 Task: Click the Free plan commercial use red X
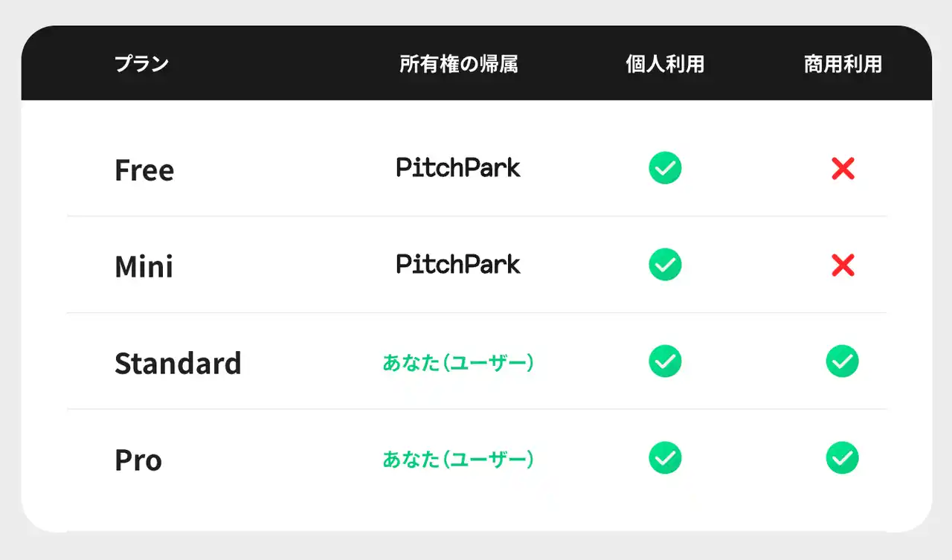pos(843,169)
